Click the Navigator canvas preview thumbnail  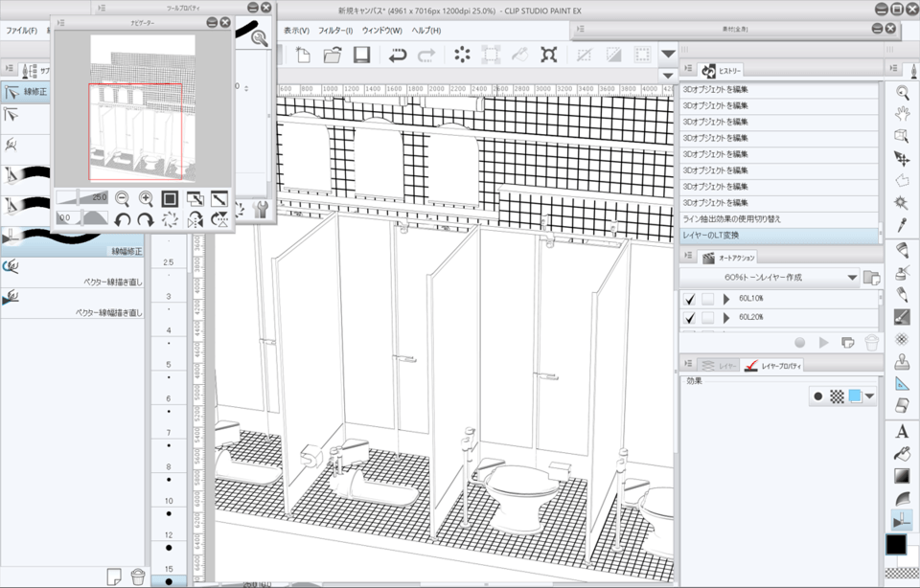pos(142,107)
